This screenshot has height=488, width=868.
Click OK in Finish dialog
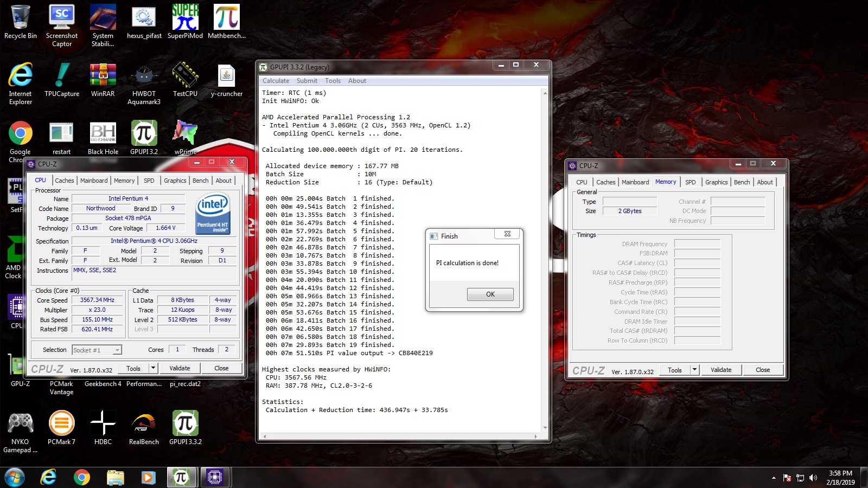pos(490,294)
